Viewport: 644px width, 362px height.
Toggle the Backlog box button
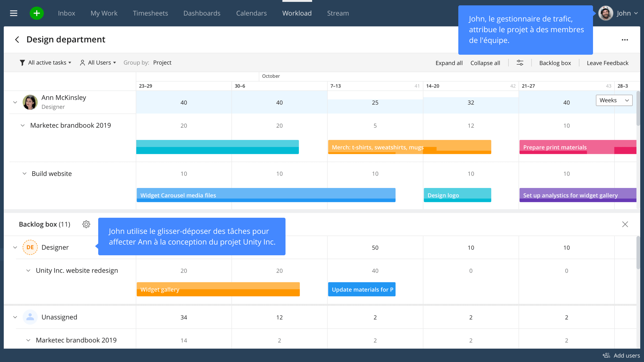pyautogui.click(x=555, y=63)
